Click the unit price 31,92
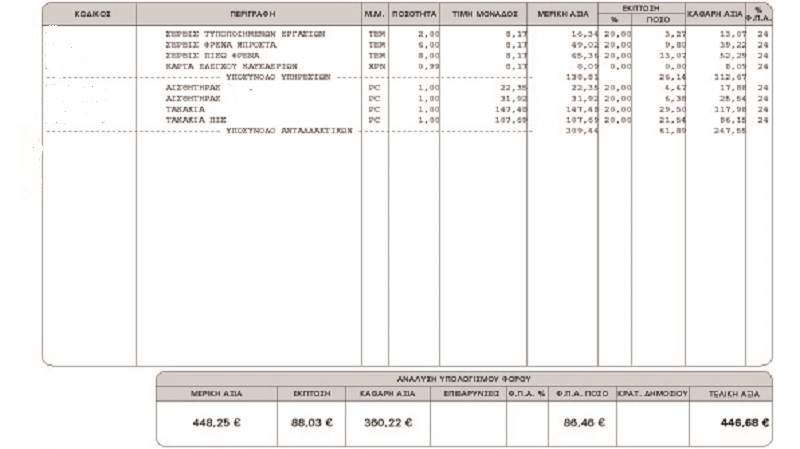The height and width of the screenshot is (449, 800). point(513,98)
